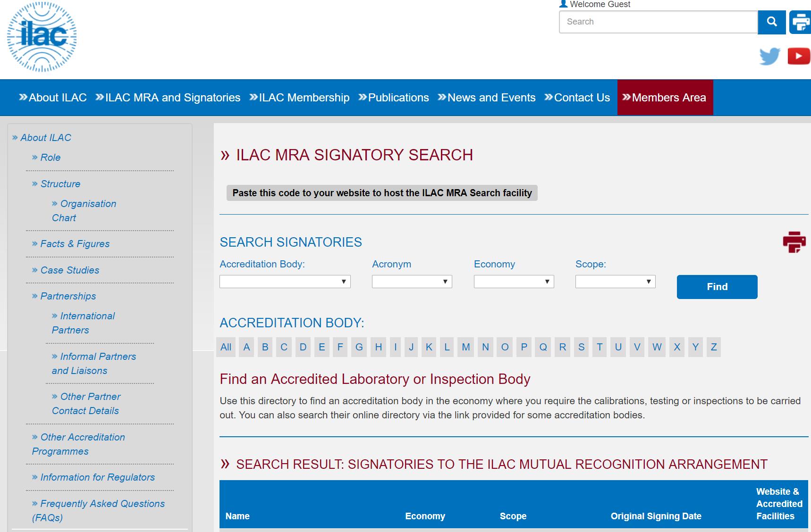Image resolution: width=811 pixels, height=532 pixels.
Task: Open the YouTube icon
Action: coord(799,57)
